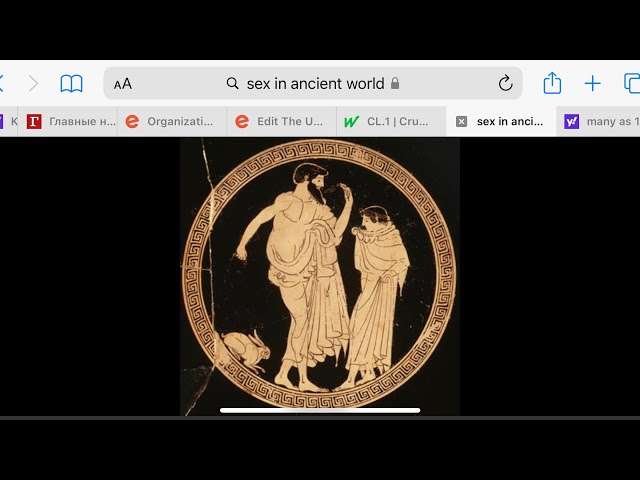640x480 pixels.
Task: Select the active 'sex in anci...' tab
Action: (x=501, y=121)
